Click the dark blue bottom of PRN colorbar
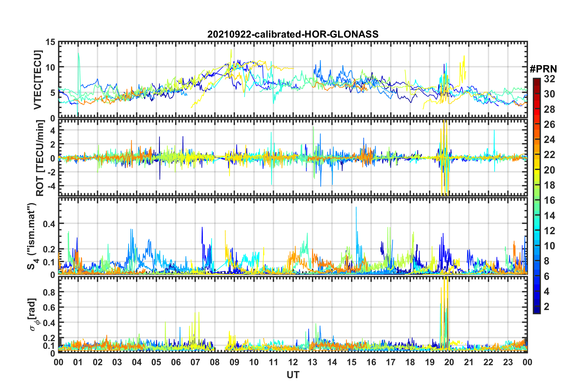 536,311
